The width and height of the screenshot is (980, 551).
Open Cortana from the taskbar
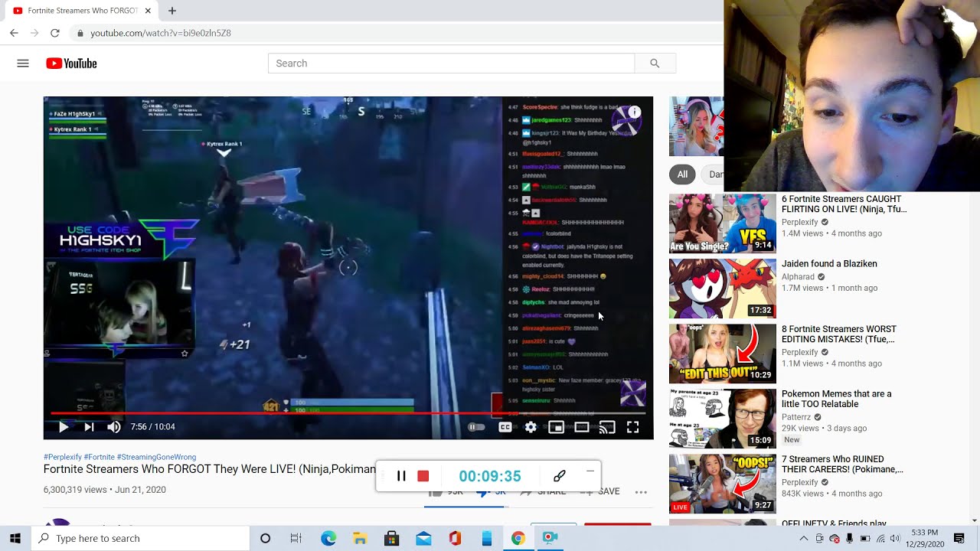(x=265, y=539)
